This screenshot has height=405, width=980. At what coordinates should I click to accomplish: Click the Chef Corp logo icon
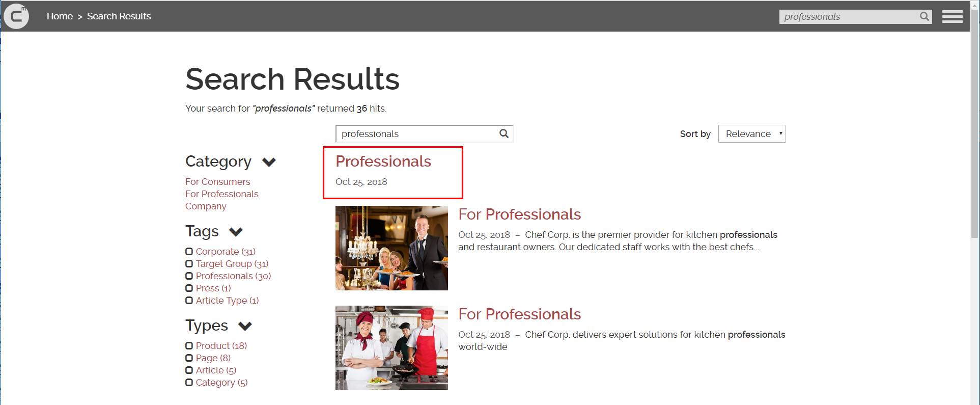[x=16, y=16]
